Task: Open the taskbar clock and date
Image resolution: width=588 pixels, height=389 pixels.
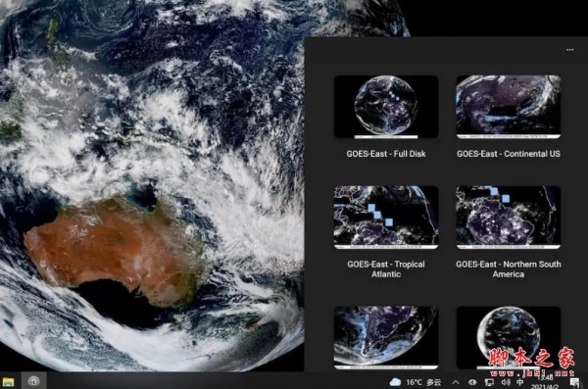Action: coord(546,382)
